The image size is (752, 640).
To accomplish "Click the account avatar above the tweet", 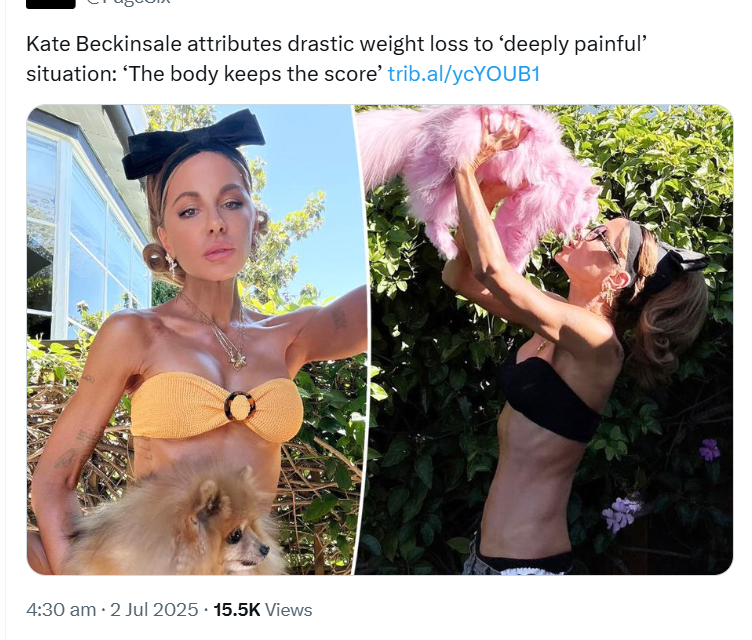I will tap(50, 4).
